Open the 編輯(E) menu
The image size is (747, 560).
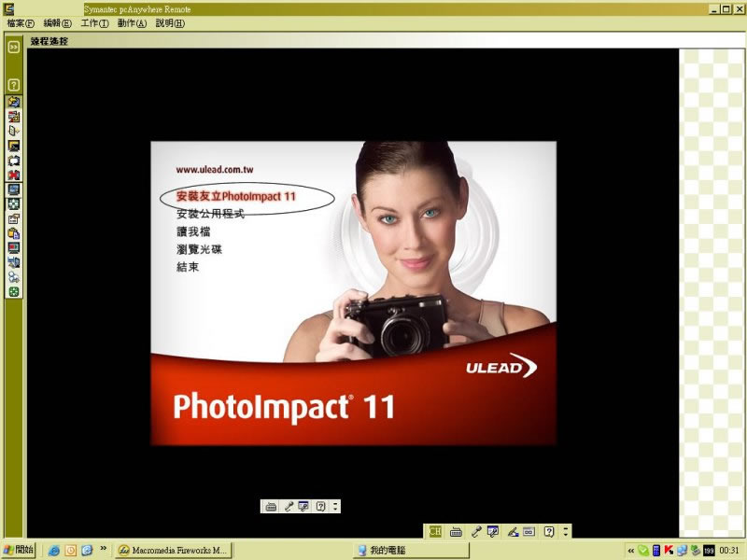point(57,23)
